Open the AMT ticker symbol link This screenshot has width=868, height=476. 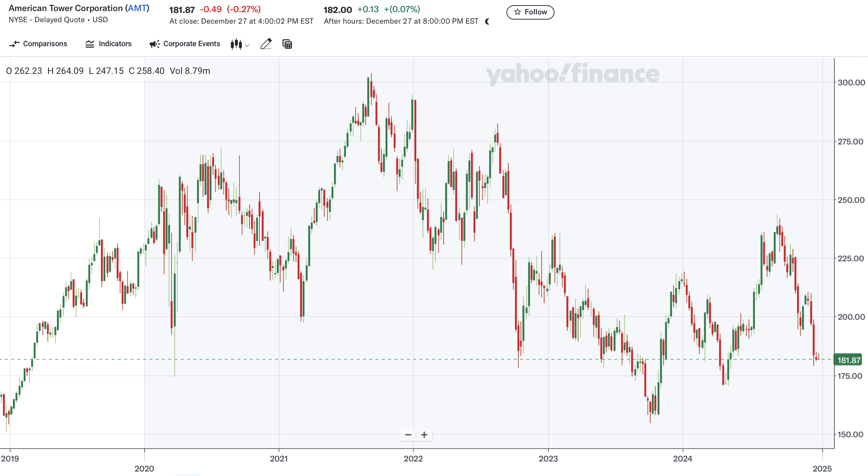pos(137,8)
